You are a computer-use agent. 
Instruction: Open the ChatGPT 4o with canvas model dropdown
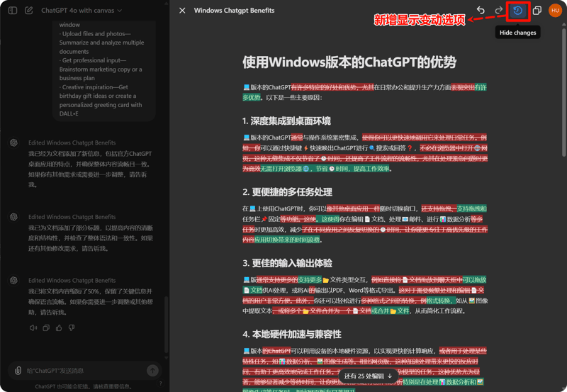pyautogui.click(x=82, y=11)
